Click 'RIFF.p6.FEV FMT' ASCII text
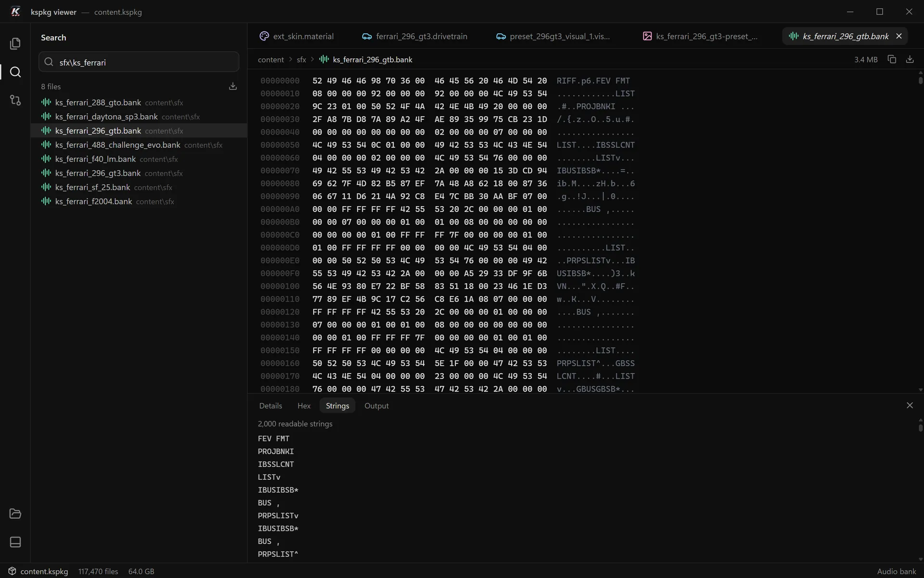 point(593,81)
